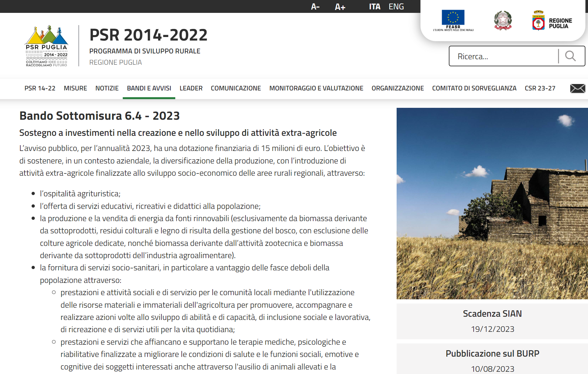The width and height of the screenshot is (588, 374).
Task: Click the magnifying glass search icon
Action: point(570,56)
